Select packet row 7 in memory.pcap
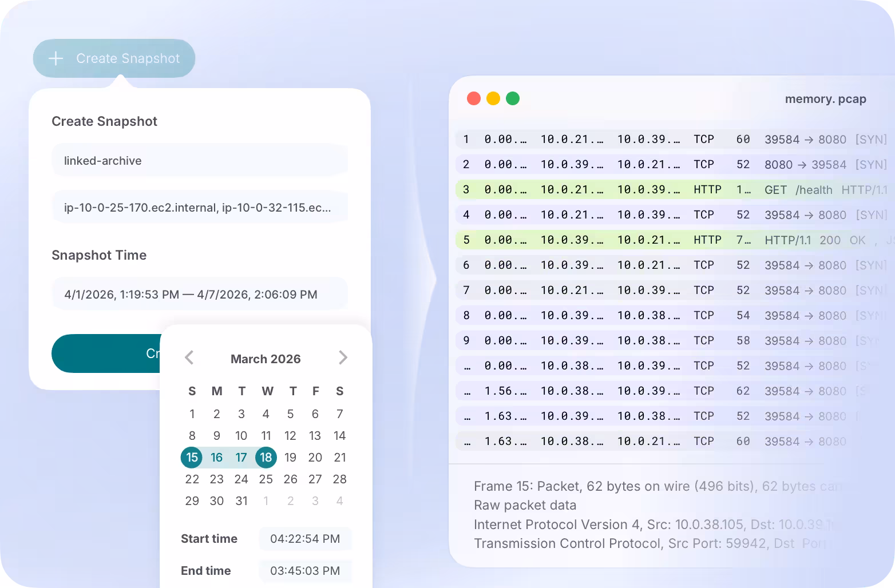 675,290
